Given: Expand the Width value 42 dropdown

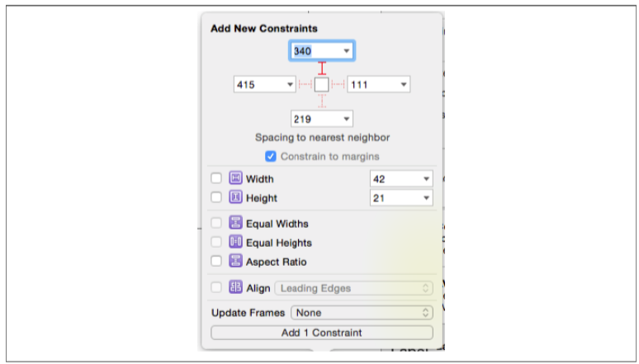Looking at the screenshot, I should click(426, 178).
